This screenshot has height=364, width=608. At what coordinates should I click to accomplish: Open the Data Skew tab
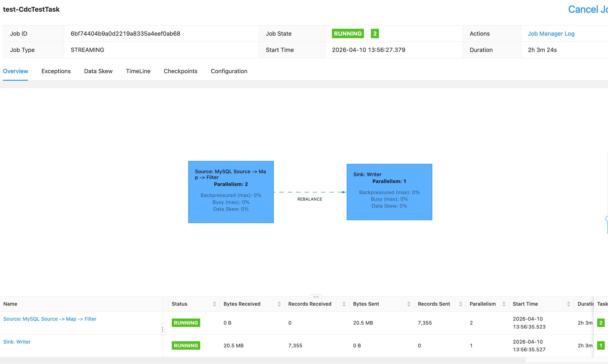(x=98, y=71)
